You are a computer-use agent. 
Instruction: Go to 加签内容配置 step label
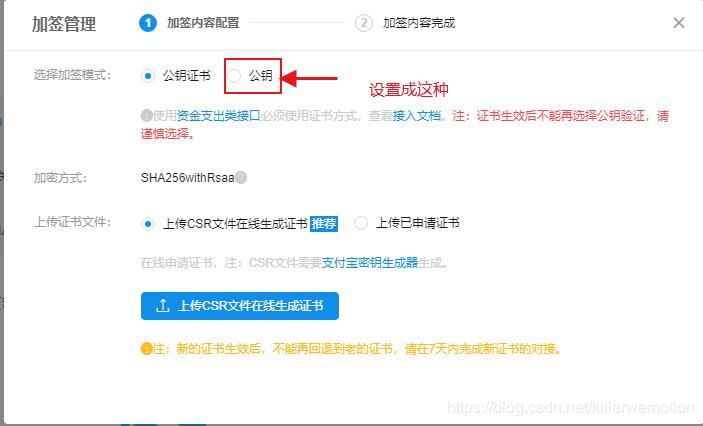tap(203, 23)
